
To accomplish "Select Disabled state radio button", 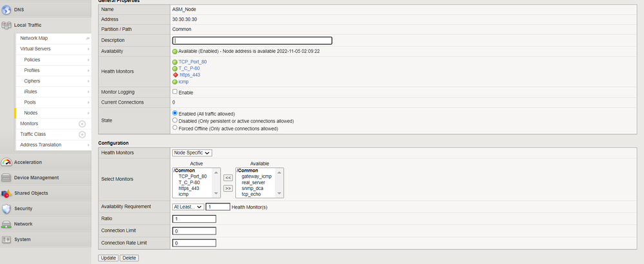I will [x=175, y=120].
